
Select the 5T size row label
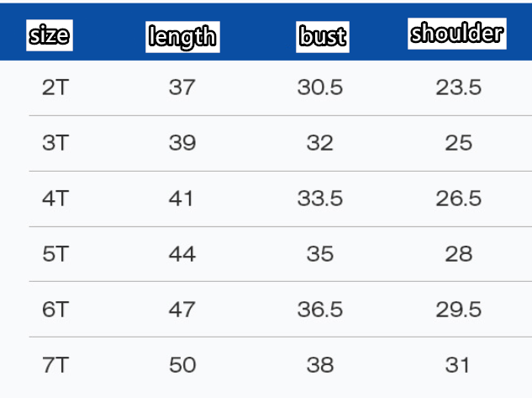coord(55,254)
